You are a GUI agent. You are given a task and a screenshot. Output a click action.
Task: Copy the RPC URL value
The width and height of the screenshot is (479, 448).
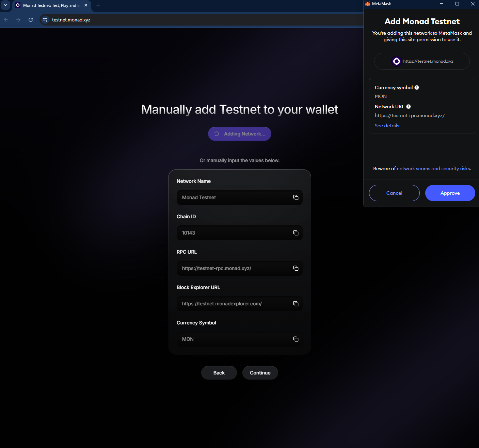[x=296, y=268]
